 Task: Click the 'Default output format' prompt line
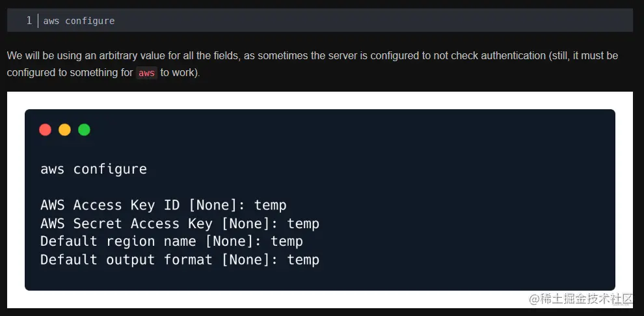(180, 259)
